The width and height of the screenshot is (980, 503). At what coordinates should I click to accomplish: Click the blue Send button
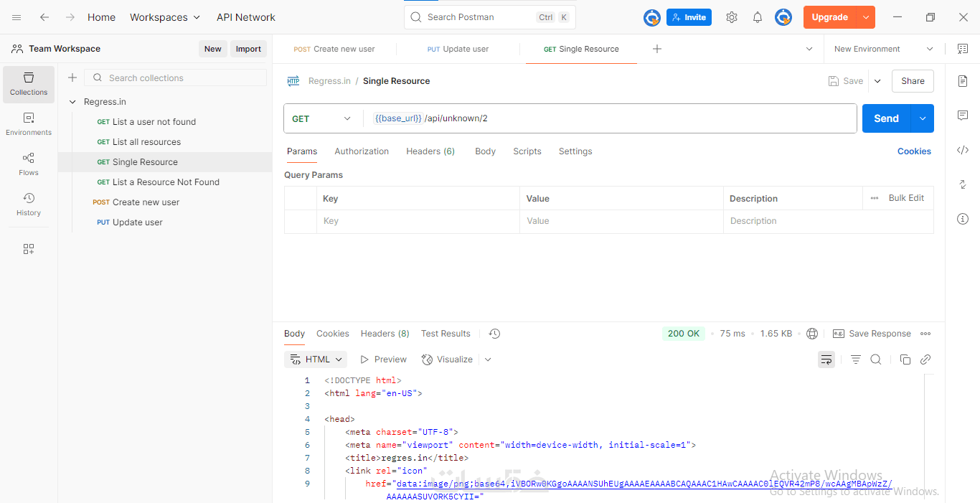point(886,118)
